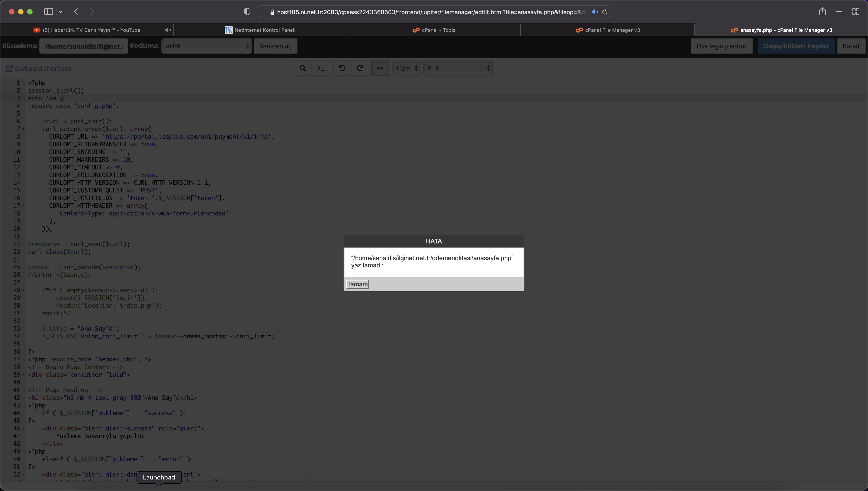The height and width of the screenshot is (491, 868).
Task: Dismiss the HATA dialog with Tamam
Action: tap(357, 284)
